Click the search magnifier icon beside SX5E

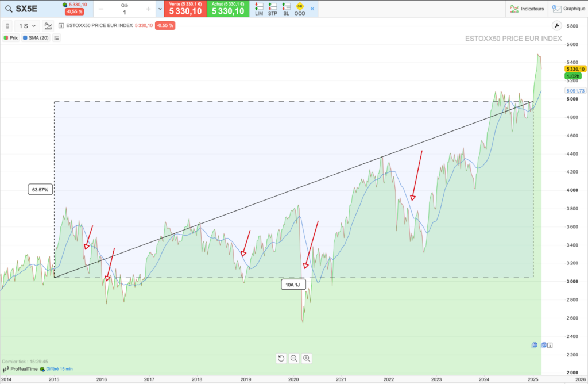click(8, 9)
